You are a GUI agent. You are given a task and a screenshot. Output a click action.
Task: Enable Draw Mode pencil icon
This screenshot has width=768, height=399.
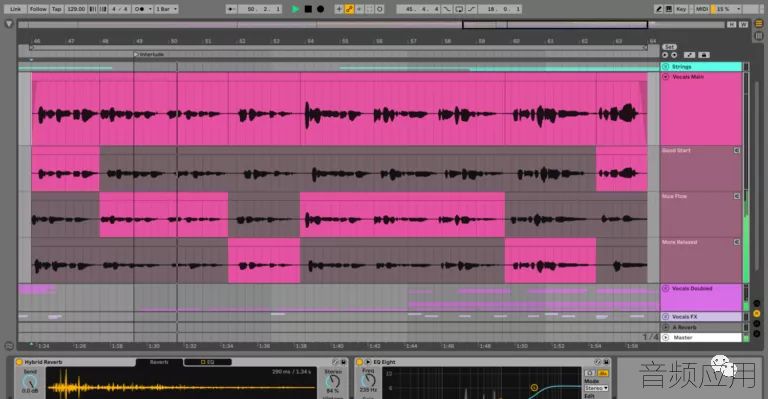659,9
